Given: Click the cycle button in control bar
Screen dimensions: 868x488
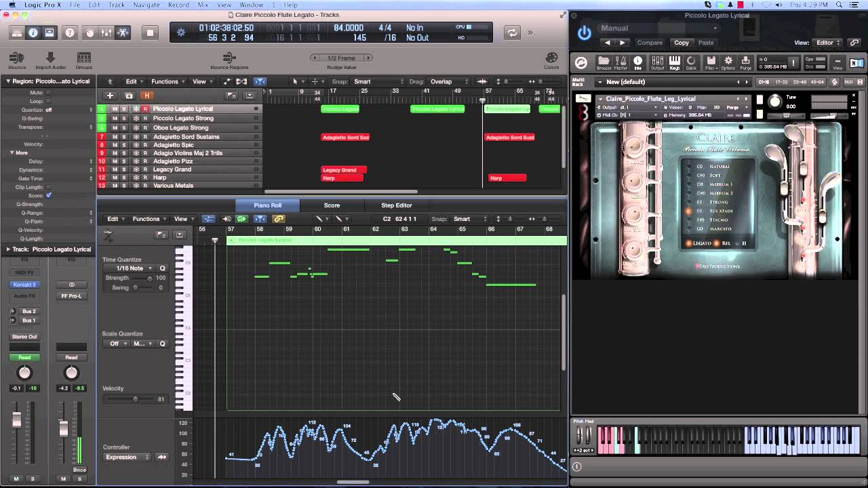Looking at the screenshot, I should tap(512, 33).
